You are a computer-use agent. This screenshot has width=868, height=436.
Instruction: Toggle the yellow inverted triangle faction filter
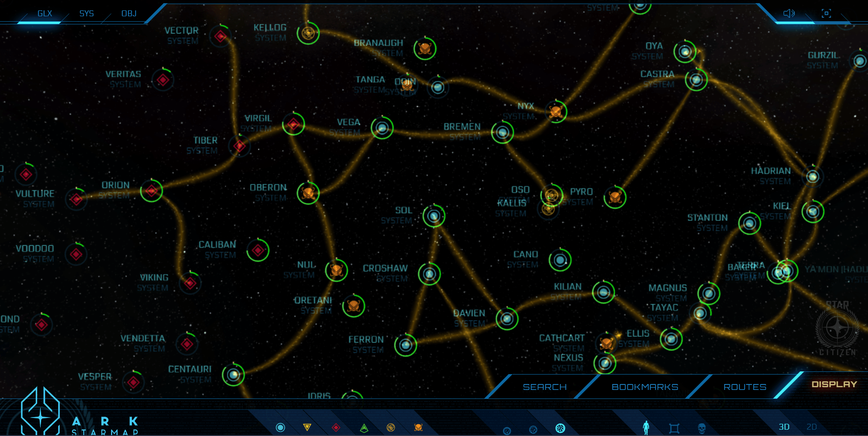coord(307,427)
